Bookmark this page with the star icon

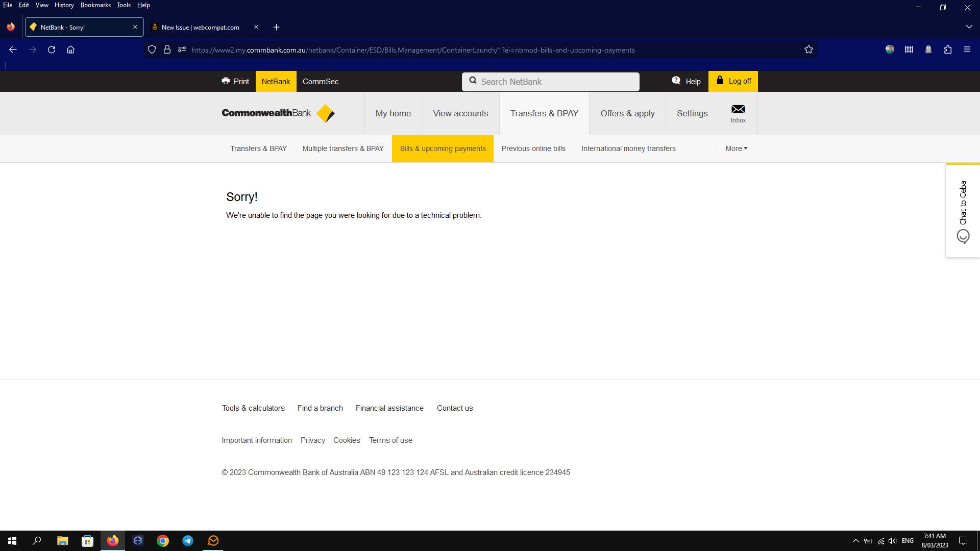(x=808, y=49)
